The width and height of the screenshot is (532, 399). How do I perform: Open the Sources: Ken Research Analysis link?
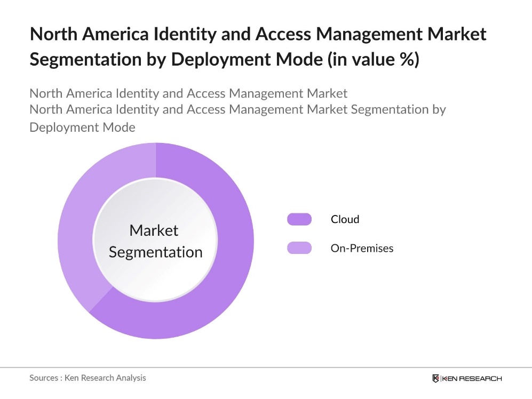coord(87,378)
